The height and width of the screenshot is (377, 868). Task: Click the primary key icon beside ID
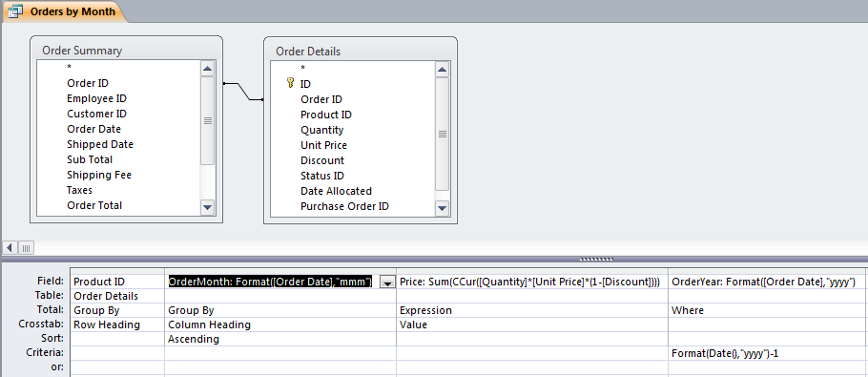click(x=291, y=83)
